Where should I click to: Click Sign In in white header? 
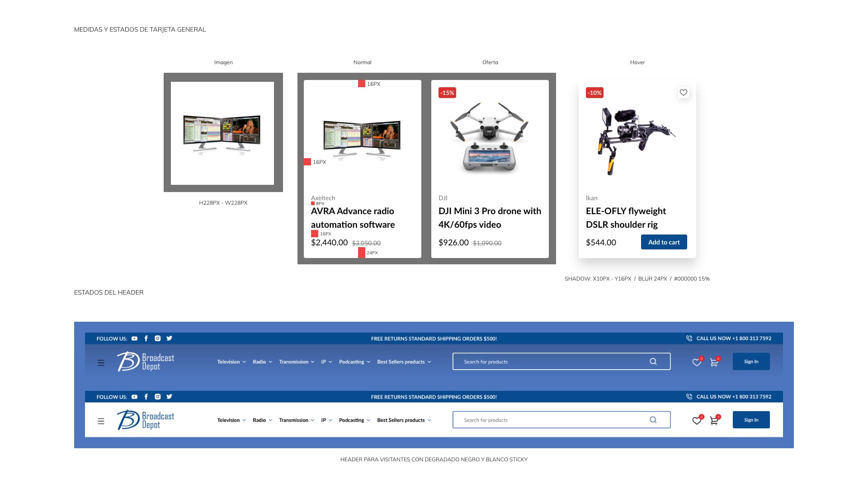(751, 420)
